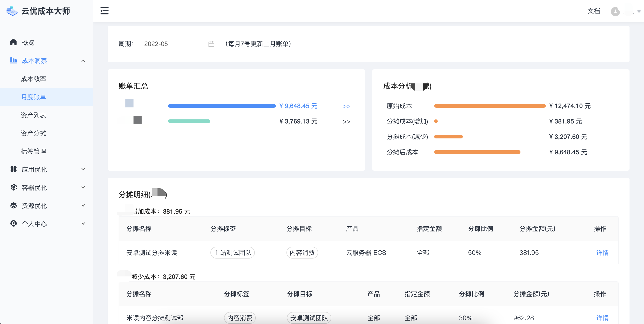644x324 pixels.
Task: Click the ¥ 3,207.60 元 cost value
Action: point(568,137)
